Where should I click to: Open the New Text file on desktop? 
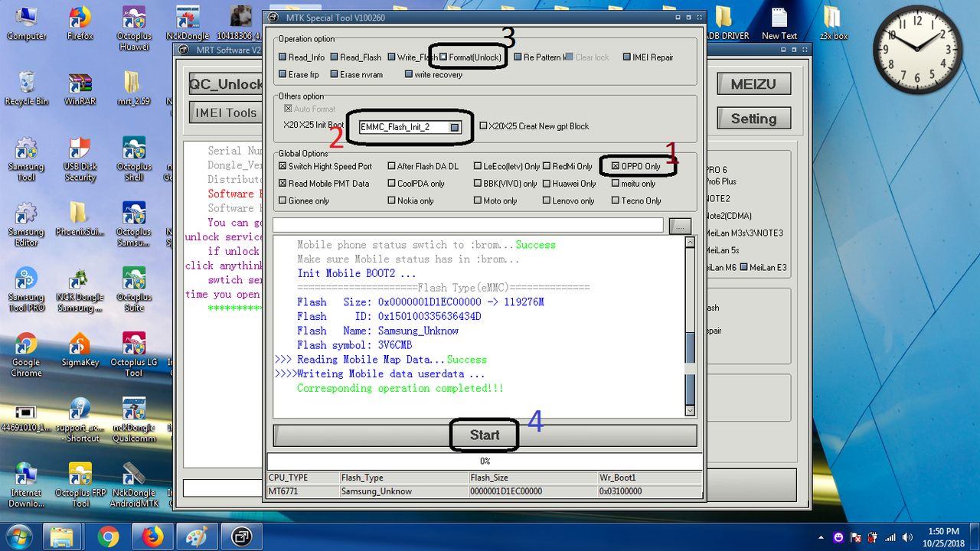779,23
